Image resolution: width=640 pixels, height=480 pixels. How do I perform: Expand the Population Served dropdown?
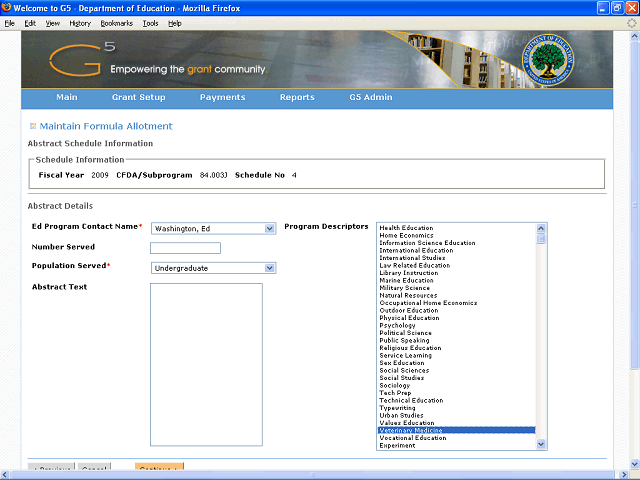[x=269, y=268]
